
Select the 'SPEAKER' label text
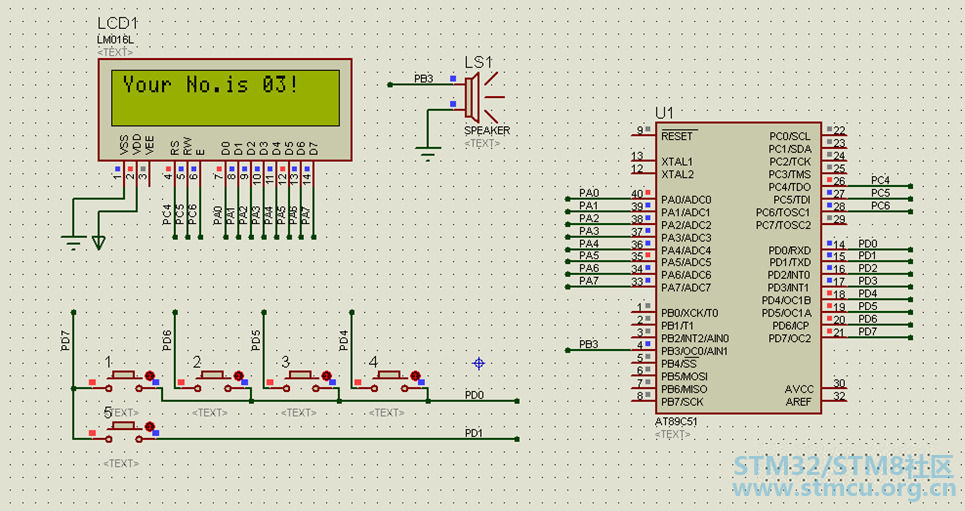pos(487,131)
